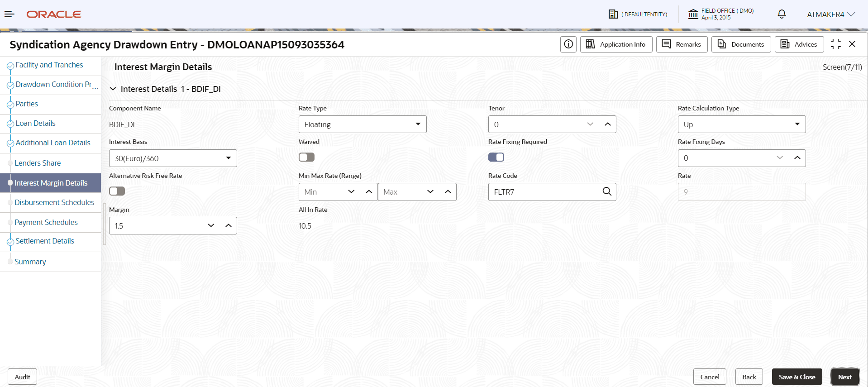
Task: Select the Interest Margin Details step
Action: 51,183
